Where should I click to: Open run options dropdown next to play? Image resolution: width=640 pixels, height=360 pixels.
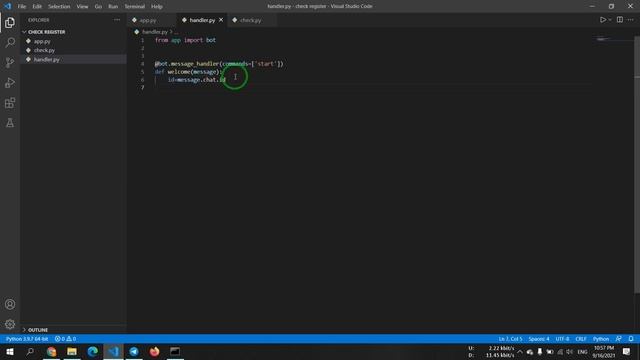pyautogui.click(x=610, y=20)
